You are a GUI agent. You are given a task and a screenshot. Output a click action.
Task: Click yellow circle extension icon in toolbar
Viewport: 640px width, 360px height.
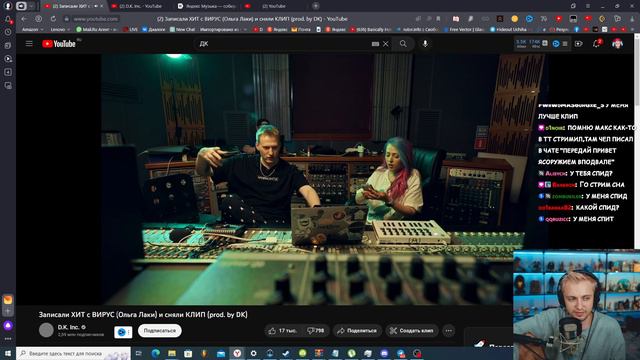point(515,19)
